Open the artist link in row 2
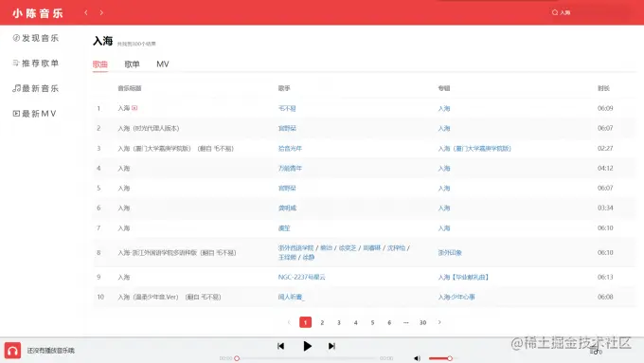Viewport: 644px width, 363px height. [287, 128]
